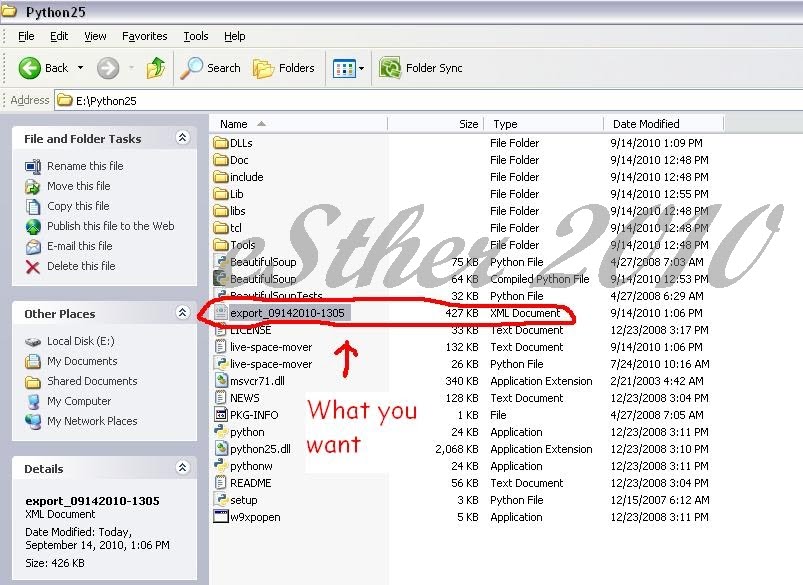Select the Compiled BeautifulSoup file icon
The height and width of the screenshot is (585, 803).
pos(221,279)
